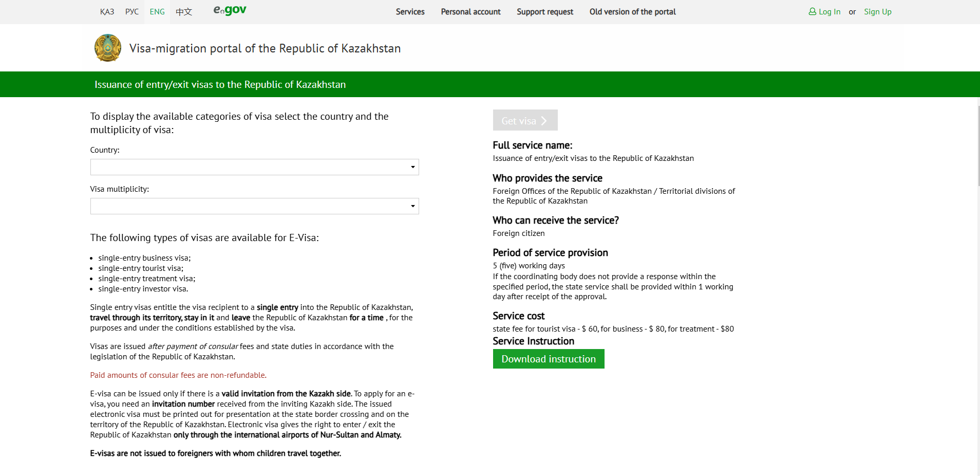Switch language to КАЗ
This screenshot has width=980, height=476.
coord(107,11)
